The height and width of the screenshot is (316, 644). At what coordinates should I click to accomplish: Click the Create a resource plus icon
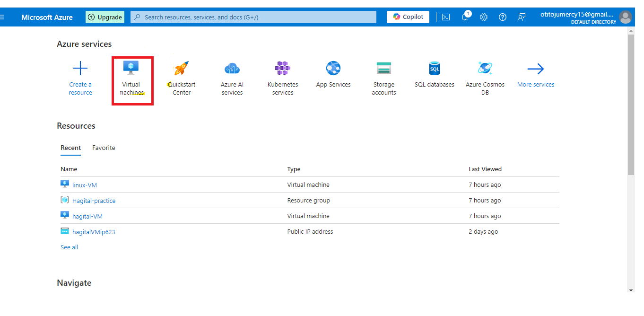[80, 69]
